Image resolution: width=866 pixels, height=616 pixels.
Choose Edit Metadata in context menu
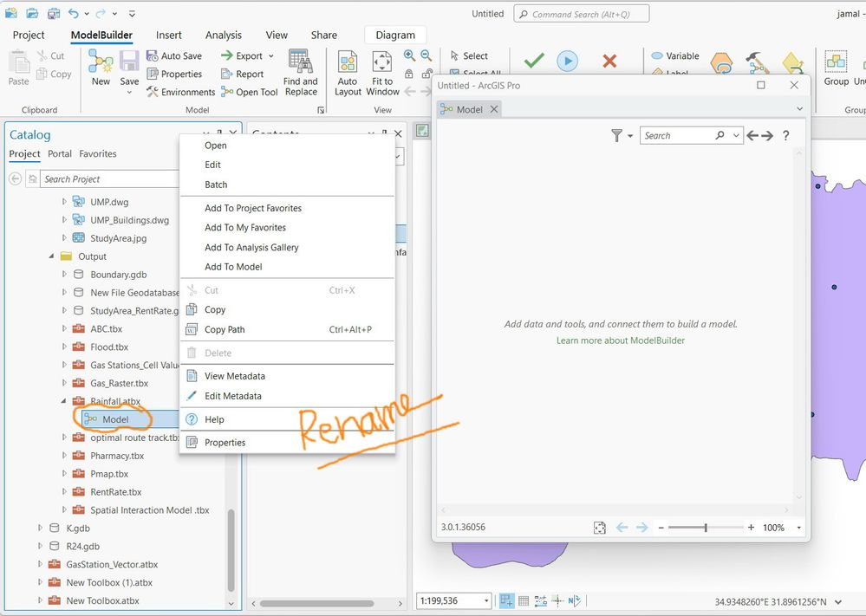click(287, 396)
